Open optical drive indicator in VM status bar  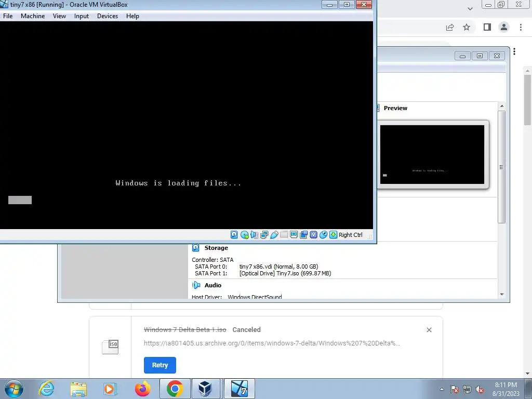tap(244, 234)
